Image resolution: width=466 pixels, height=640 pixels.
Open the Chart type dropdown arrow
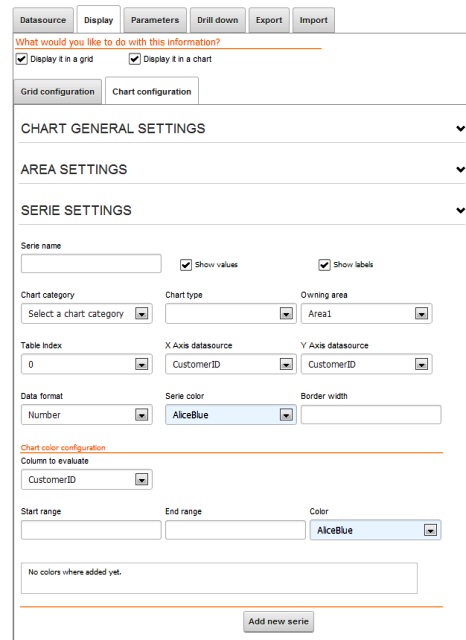point(286,314)
